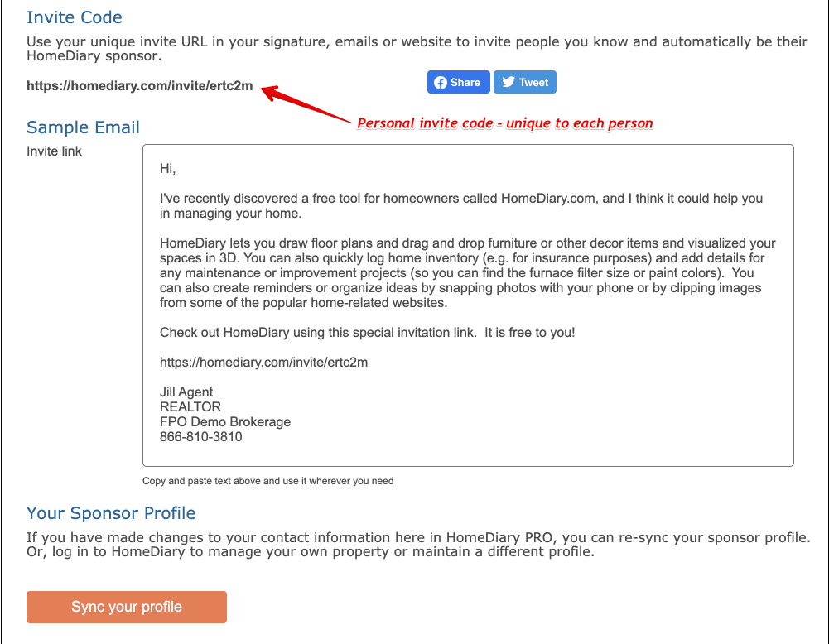Click the Sync your profile button
Image resolution: width=829 pixels, height=644 pixels.
[127, 607]
